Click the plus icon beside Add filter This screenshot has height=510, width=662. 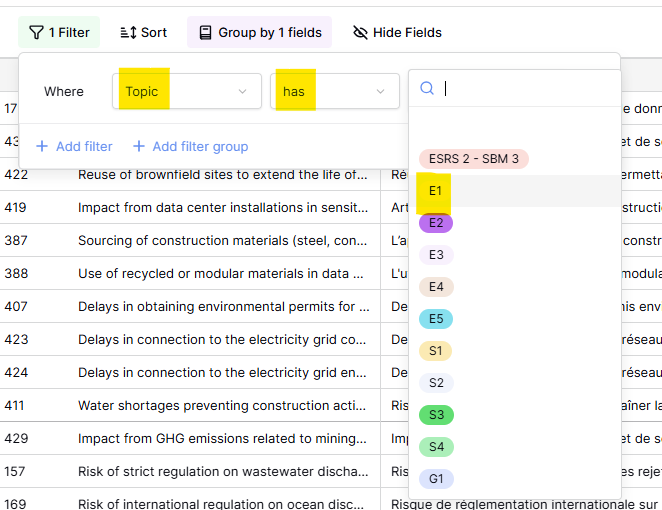[42, 147]
